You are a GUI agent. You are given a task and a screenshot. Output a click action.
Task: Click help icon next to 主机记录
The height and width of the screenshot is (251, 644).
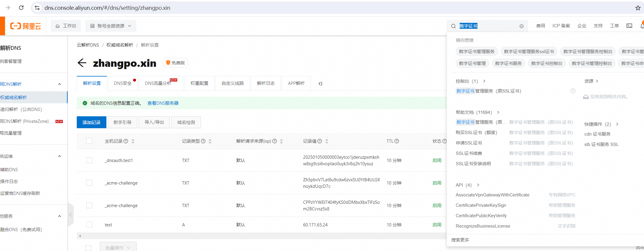tap(126, 141)
